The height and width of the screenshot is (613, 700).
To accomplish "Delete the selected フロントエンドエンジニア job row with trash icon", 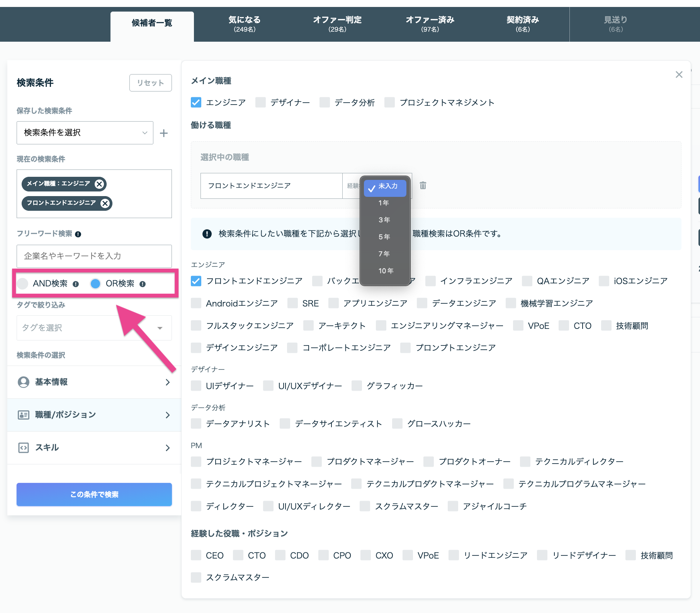I will [423, 186].
